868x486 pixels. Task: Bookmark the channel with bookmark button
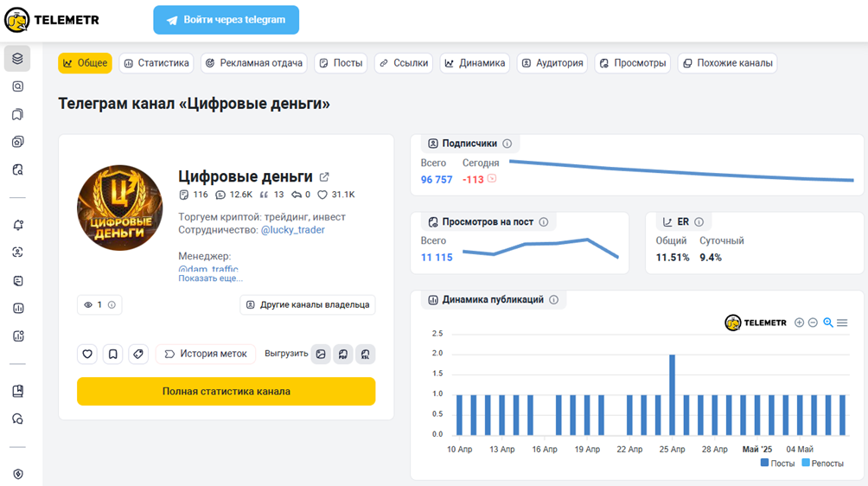coord(113,355)
